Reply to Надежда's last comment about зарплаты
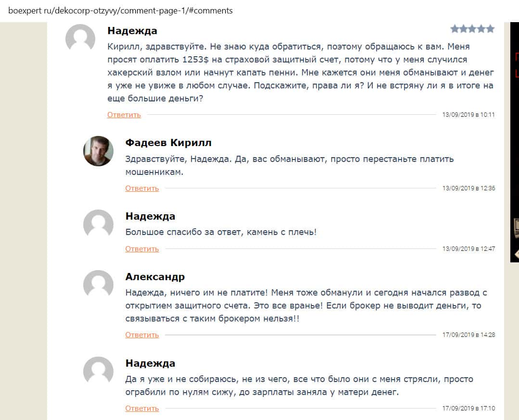The image size is (519, 420). 142,408
